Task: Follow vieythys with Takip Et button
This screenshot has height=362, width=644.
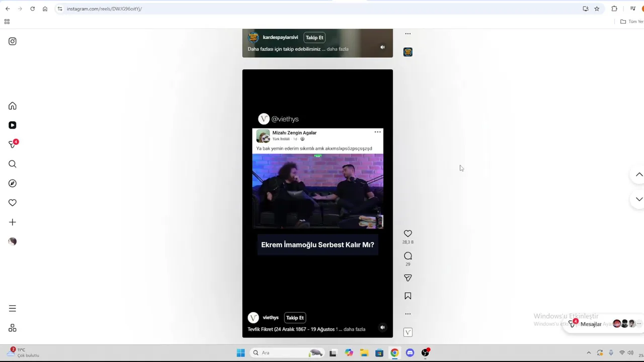Action: coord(295,318)
